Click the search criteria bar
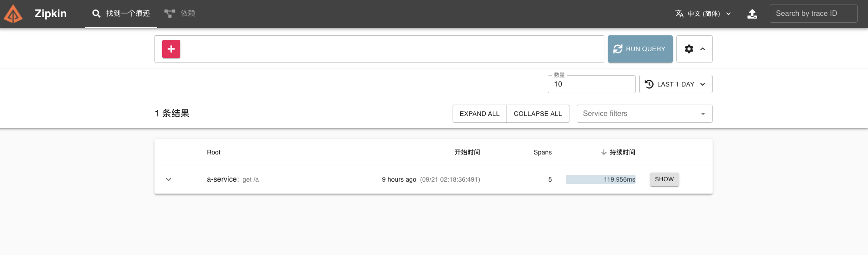The width and height of the screenshot is (868, 255). 379,49
